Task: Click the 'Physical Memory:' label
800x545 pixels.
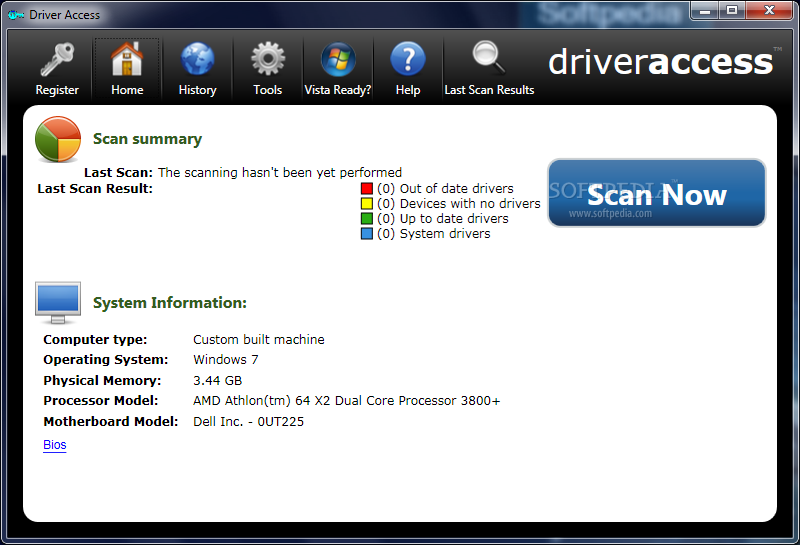Action: (x=102, y=381)
